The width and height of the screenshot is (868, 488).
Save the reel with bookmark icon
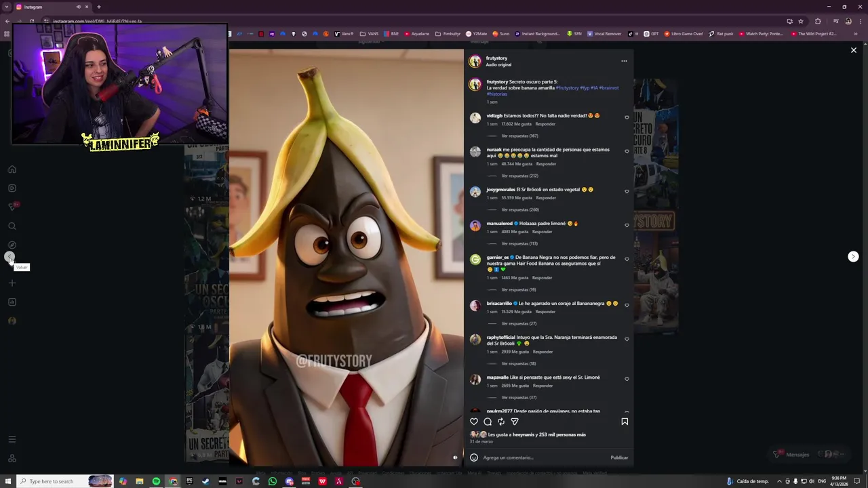point(625,422)
